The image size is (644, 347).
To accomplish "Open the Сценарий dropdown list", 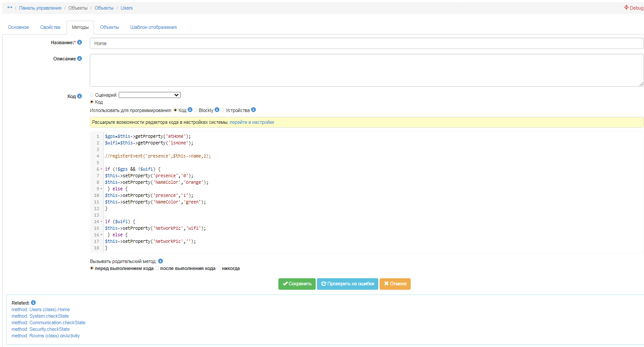I will pos(149,95).
